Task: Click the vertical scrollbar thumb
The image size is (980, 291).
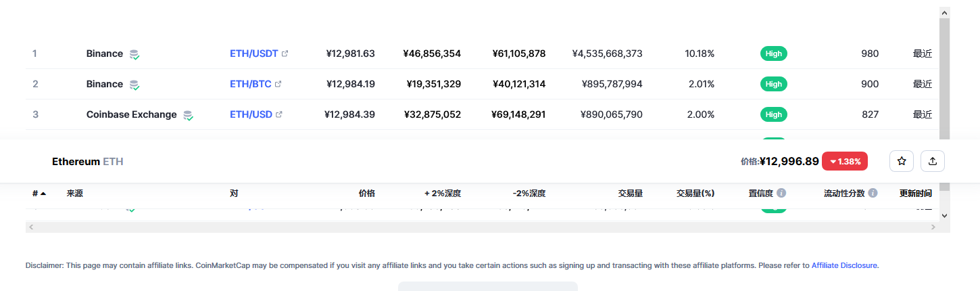Action: (x=944, y=81)
